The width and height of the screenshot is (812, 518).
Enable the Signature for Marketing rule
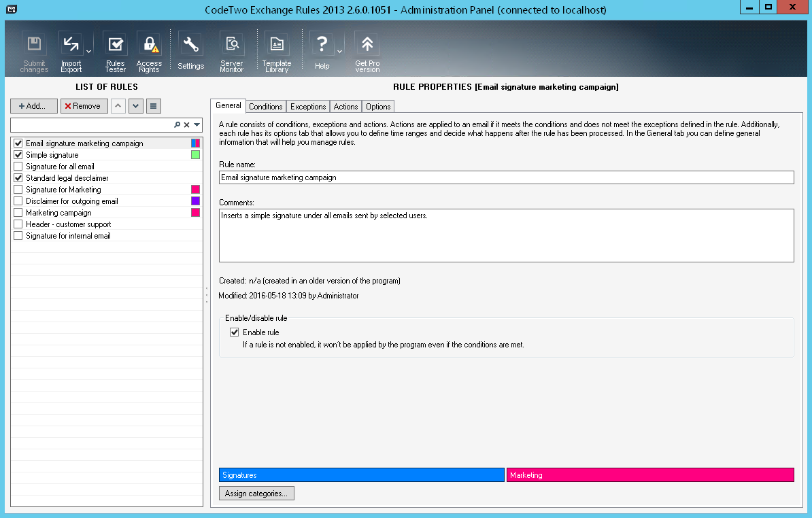pos(18,190)
